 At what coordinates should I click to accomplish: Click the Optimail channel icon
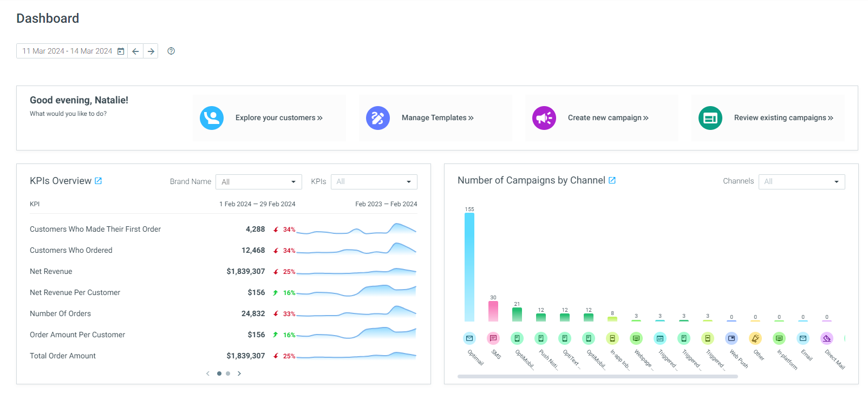[x=469, y=338]
